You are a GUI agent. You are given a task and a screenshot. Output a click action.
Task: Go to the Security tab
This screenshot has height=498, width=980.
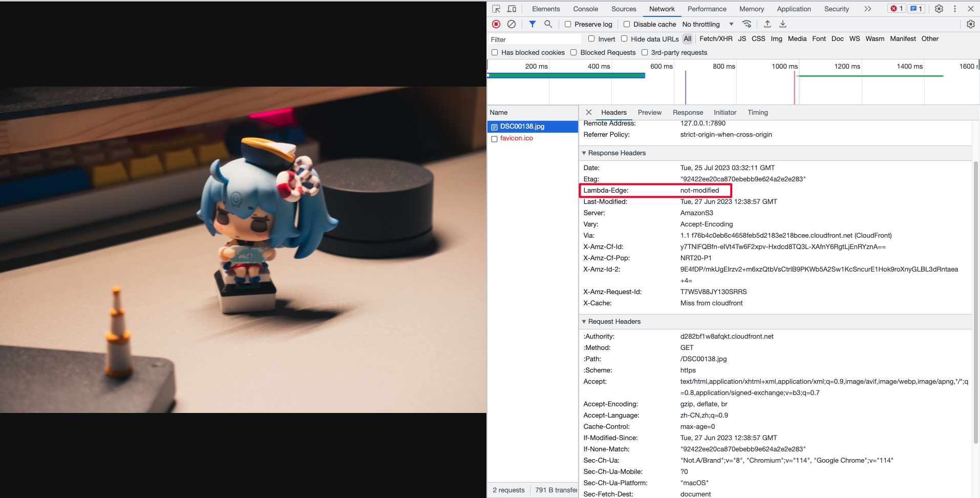click(x=837, y=9)
